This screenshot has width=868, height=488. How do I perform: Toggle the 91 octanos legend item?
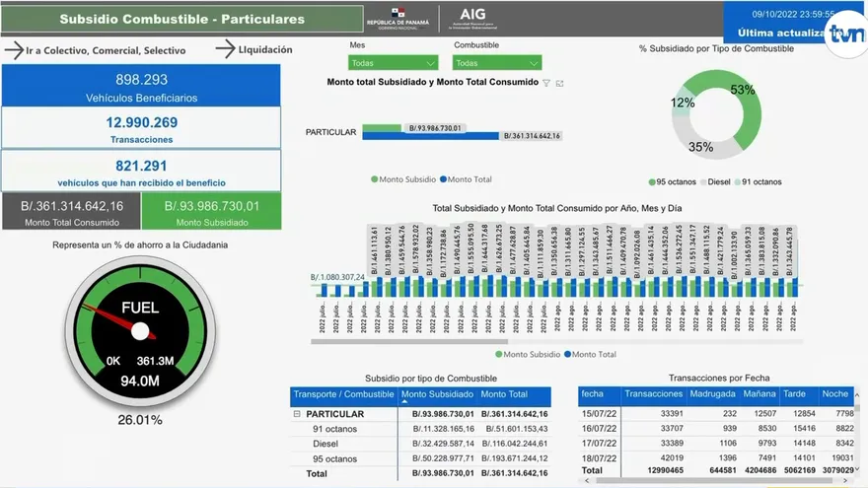759,181
